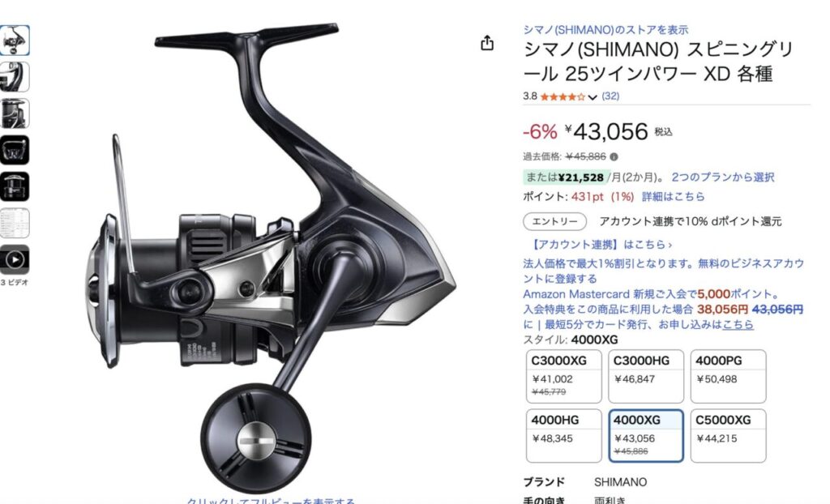Select the spec table thumbnail
Viewport: 830px width, 504px height.
pos(15,223)
